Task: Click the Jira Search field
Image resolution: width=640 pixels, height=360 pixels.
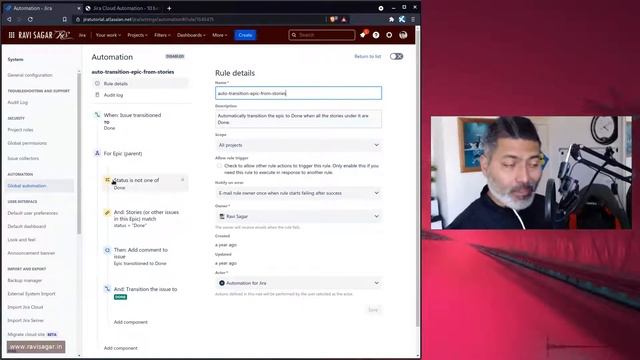Action: click(x=322, y=35)
